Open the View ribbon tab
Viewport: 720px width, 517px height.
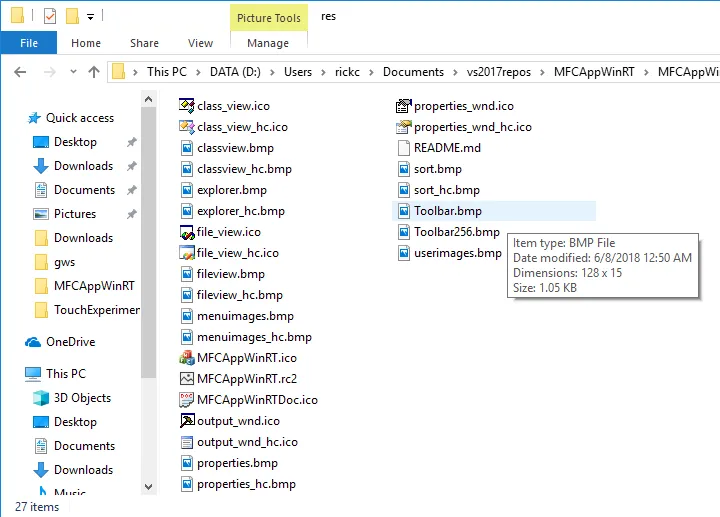[200, 43]
